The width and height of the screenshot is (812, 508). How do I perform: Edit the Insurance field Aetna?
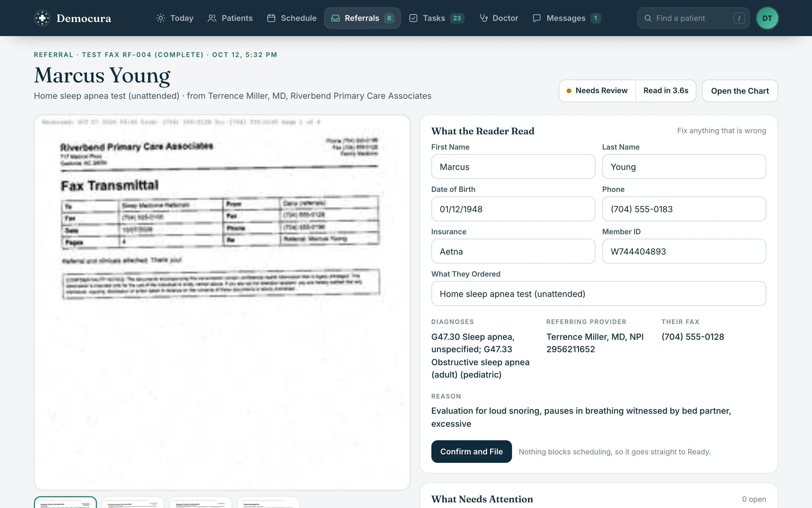tap(513, 251)
